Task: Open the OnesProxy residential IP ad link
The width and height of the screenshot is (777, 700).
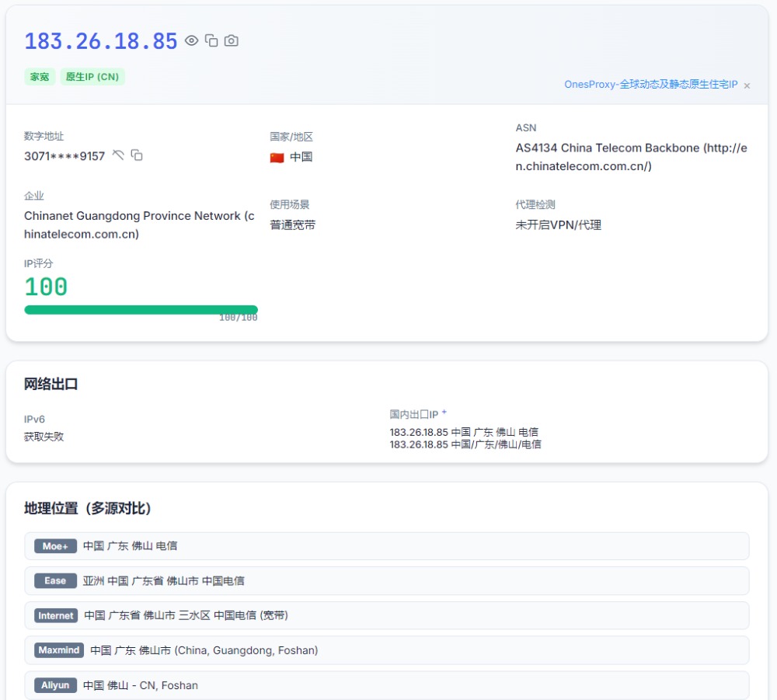Action: (650, 85)
